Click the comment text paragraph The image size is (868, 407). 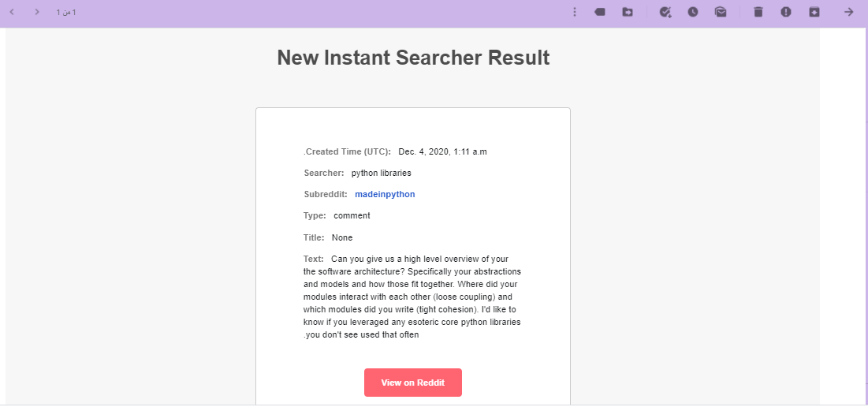click(412, 297)
